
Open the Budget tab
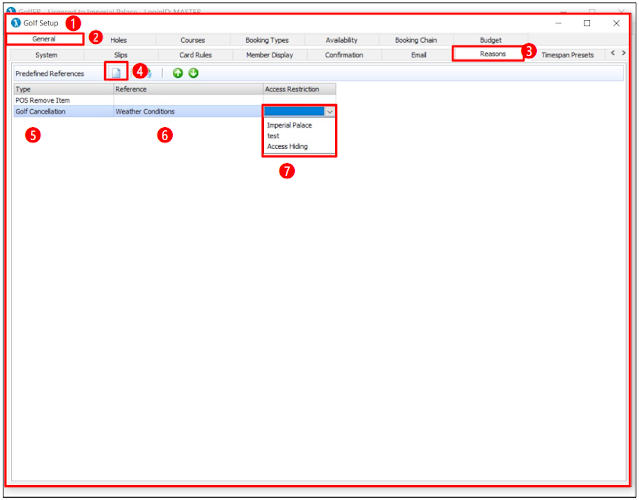(x=491, y=40)
